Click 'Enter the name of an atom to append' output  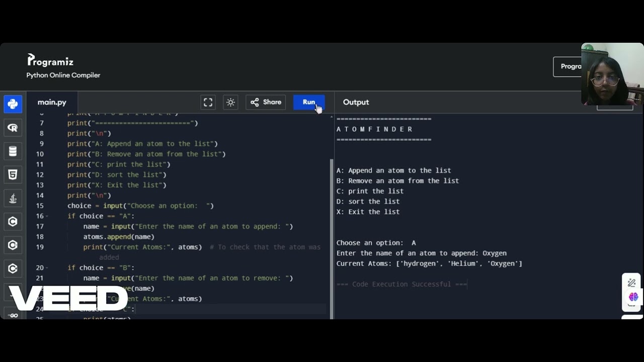point(421,253)
